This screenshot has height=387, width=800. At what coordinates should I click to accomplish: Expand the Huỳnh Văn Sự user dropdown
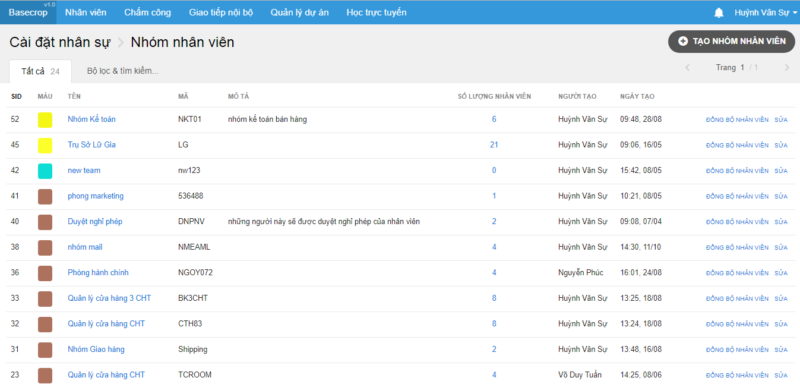(765, 13)
